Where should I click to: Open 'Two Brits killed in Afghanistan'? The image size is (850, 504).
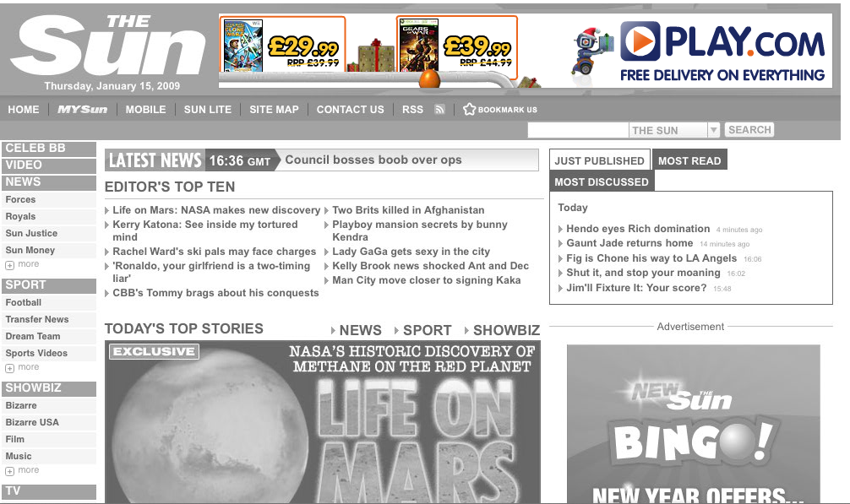408,210
